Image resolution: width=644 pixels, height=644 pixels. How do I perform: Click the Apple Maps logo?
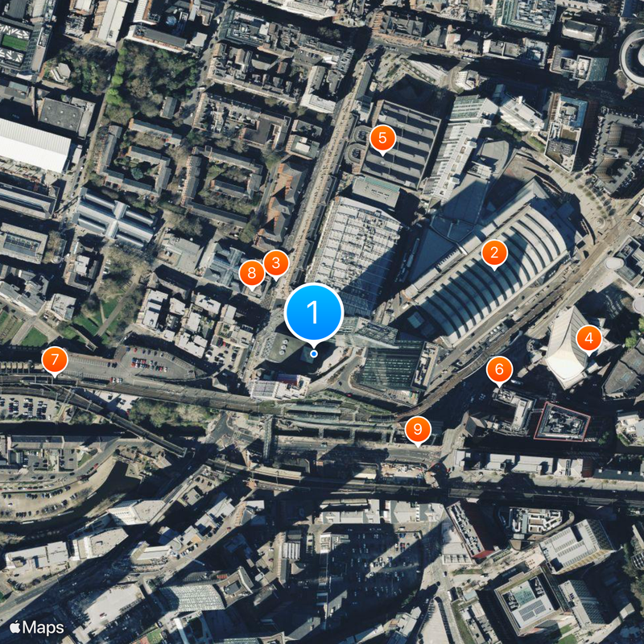click(x=37, y=628)
